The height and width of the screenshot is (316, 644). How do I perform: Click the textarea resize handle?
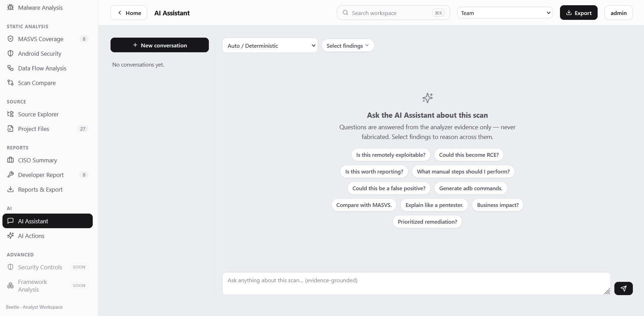click(607, 291)
